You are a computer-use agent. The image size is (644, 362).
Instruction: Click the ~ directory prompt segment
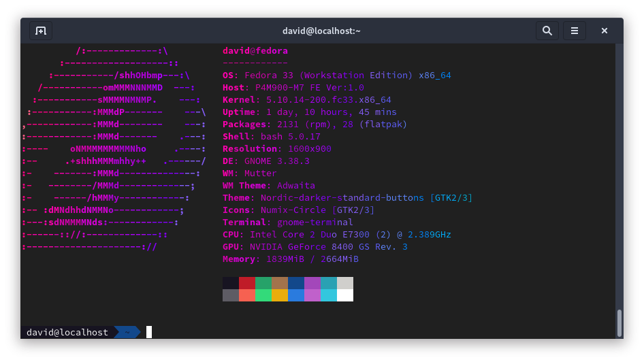coord(127,333)
